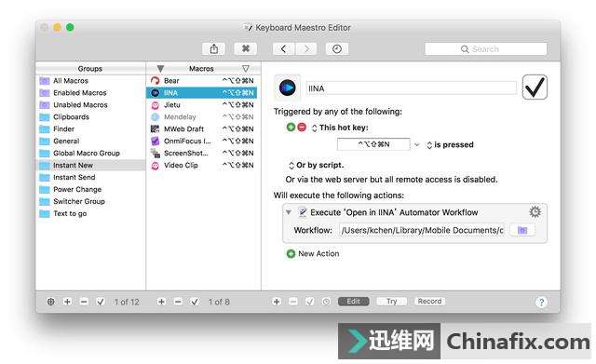This screenshot has width=596, height=364.
Task: Open the hot key chevron dropdown
Action: click(417, 145)
